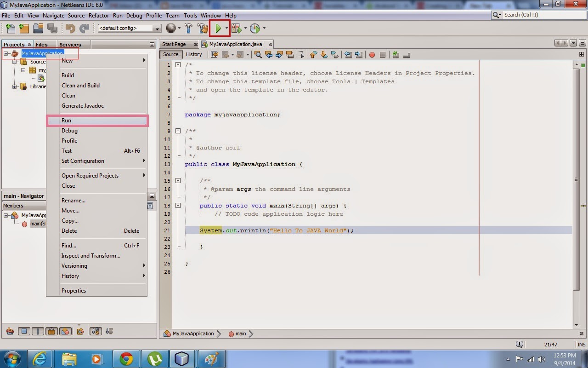The height and width of the screenshot is (368, 588).
Task: Open Google Chrome from the taskbar
Action: [x=126, y=358]
